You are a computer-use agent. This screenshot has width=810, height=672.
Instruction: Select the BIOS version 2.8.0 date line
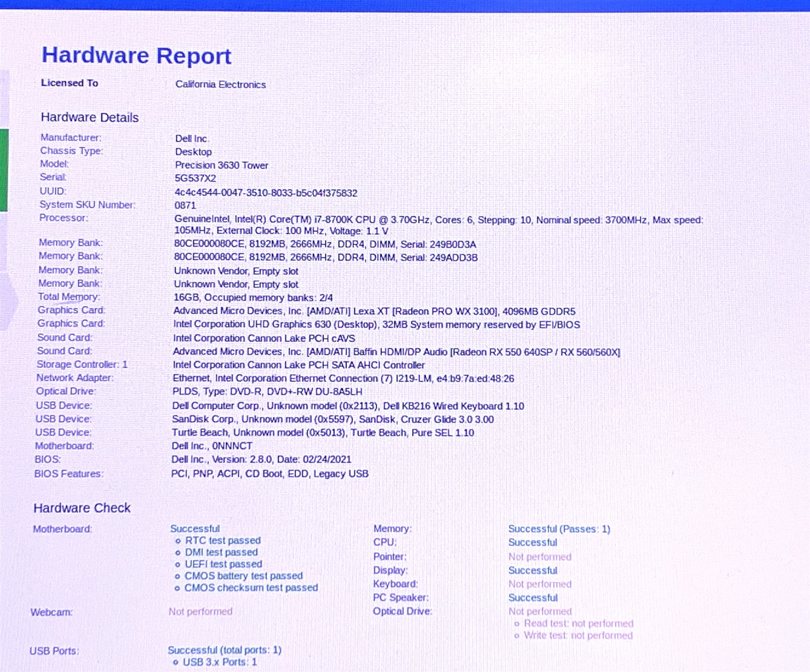(261, 459)
